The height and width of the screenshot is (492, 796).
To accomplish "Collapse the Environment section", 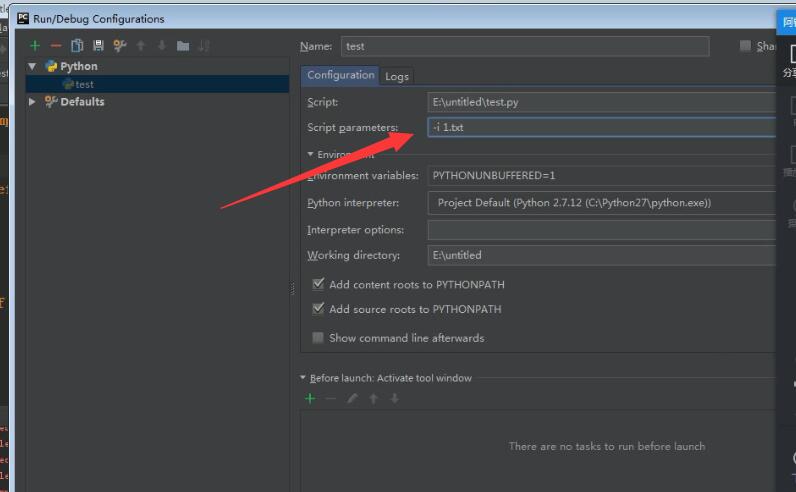I will pyautogui.click(x=310, y=154).
